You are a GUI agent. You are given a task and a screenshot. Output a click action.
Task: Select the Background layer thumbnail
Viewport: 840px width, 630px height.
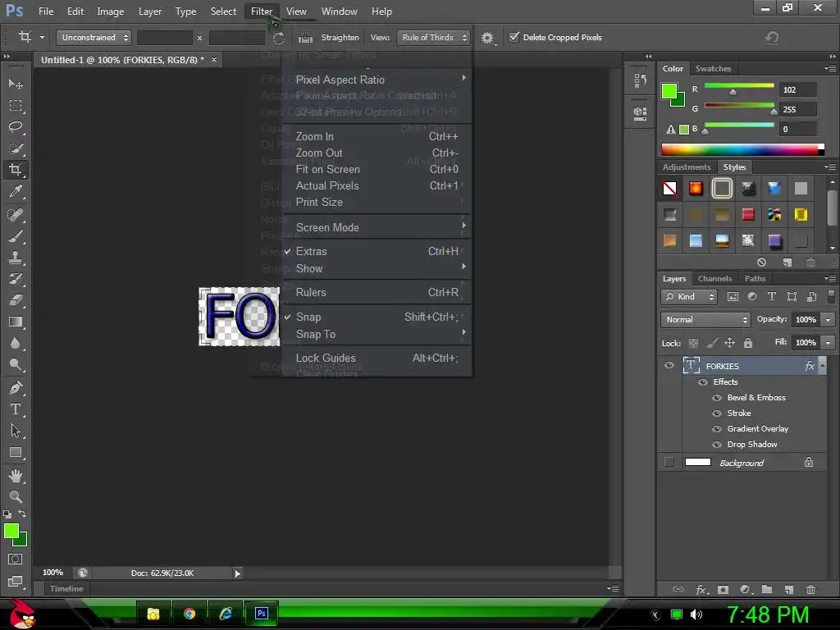pos(698,463)
